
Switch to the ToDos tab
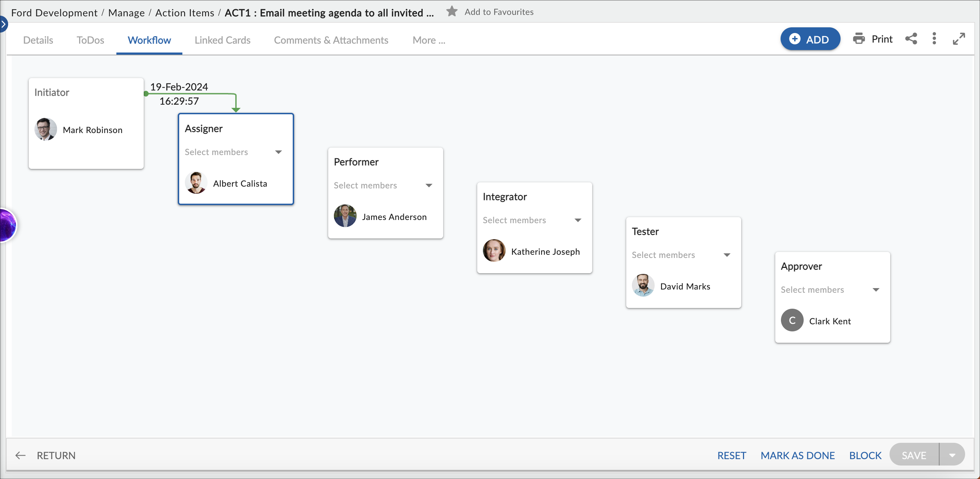coord(90,40)
